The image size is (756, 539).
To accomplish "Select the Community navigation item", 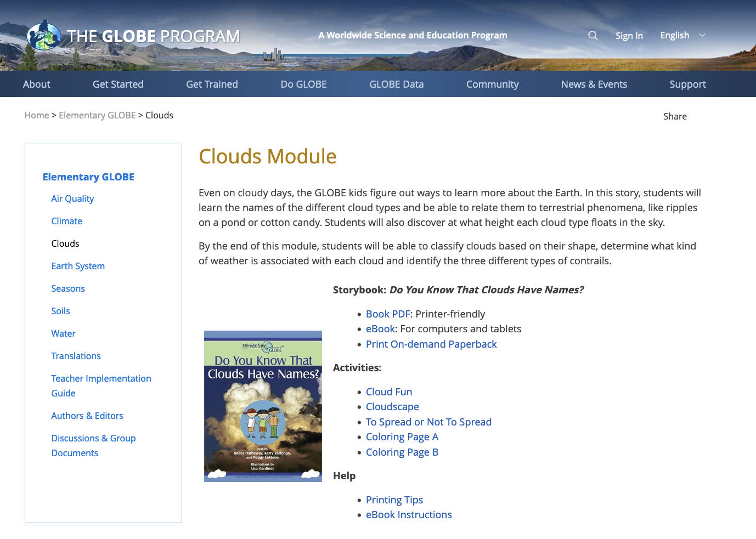I will 492,84.
